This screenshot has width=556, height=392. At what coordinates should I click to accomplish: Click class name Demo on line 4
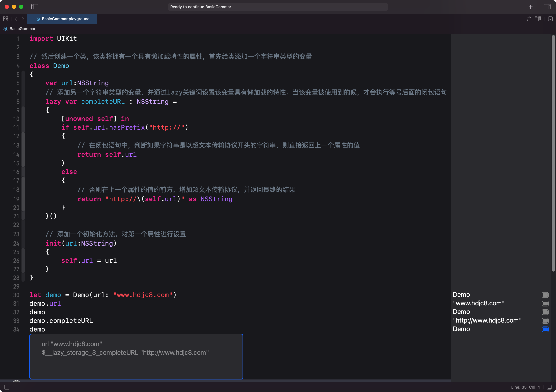click(x=61, y=66)
